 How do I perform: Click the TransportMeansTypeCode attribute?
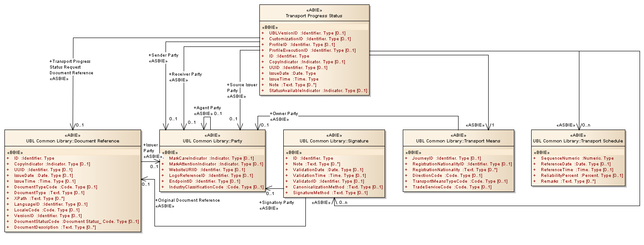coord(460,181)
